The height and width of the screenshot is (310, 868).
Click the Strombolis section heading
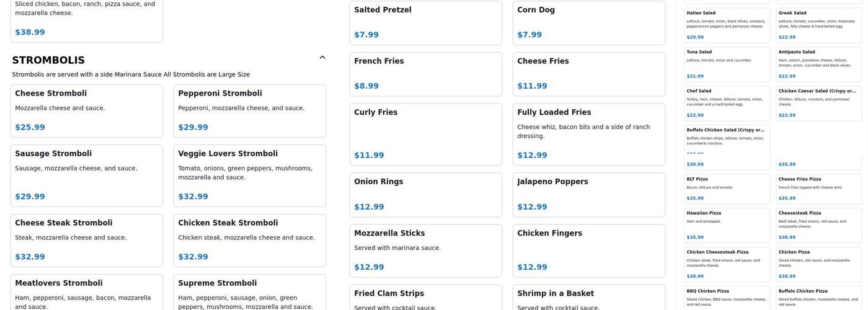(x=48, y=60)
